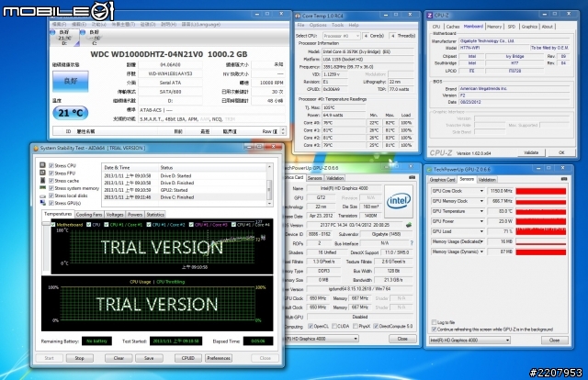Viewport: 588px width, 380px height.
Task: Click the Preferences button in AIDA64
Action: coord(219,358)
